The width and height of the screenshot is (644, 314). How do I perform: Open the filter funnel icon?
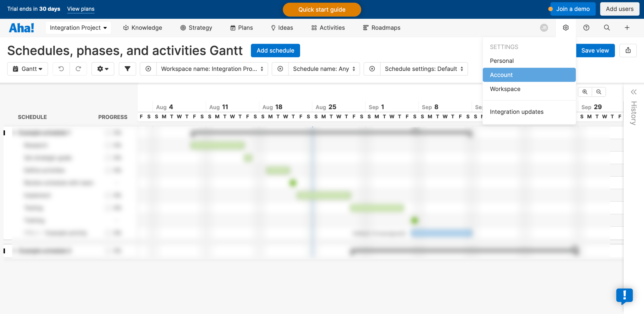(127, 69)
